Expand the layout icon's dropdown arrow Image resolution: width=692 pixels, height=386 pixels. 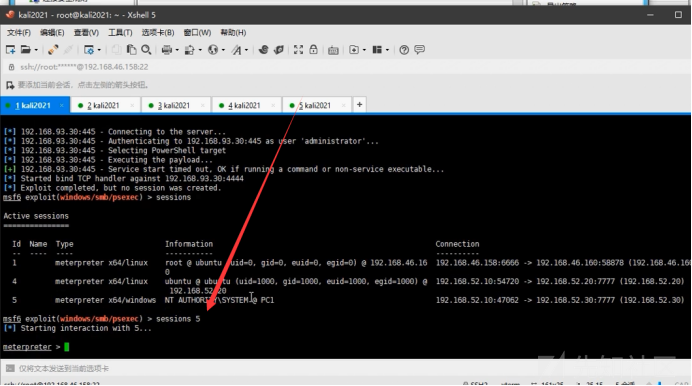(x=387, y=50)
